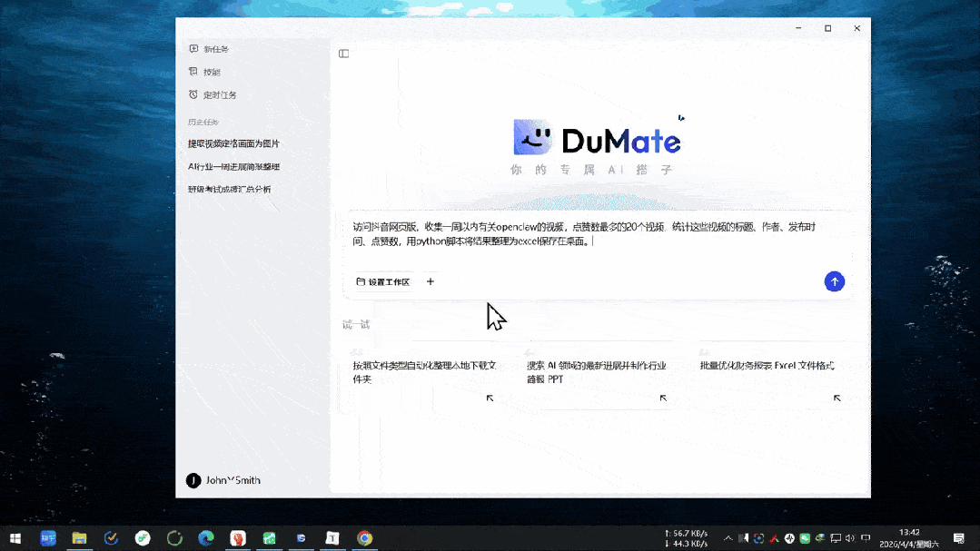Viewport: 980px width, 551px height.
Task: Open the red hand icon app in taskbar
Action: [238, 538]
